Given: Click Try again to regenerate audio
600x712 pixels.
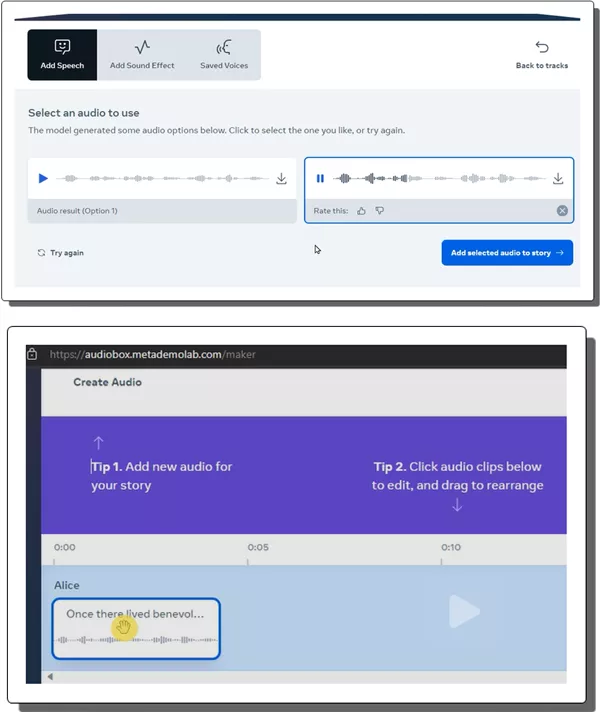Looking at the screenshot, I should 60,253.
